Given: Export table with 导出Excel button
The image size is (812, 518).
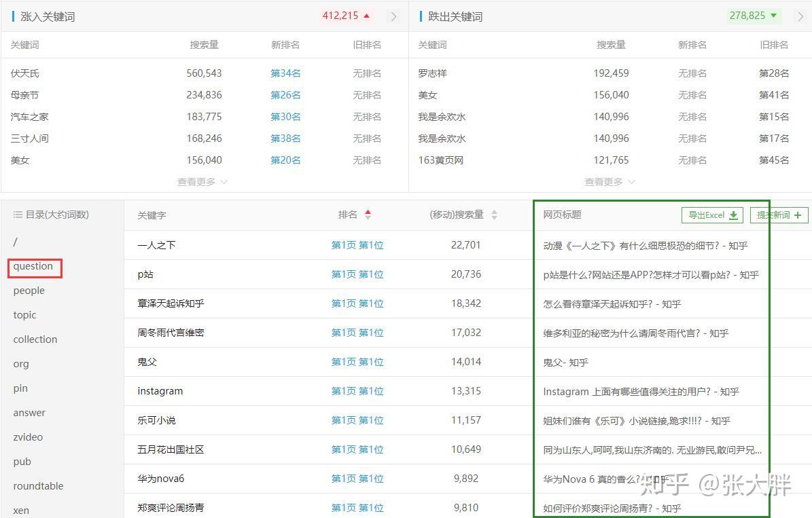Looking at the screenshot, I should [713, 215].
